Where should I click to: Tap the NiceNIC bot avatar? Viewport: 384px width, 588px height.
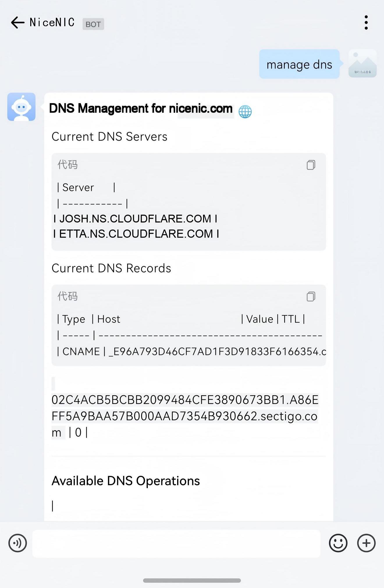pyautogui.click(x=22, y=107)
